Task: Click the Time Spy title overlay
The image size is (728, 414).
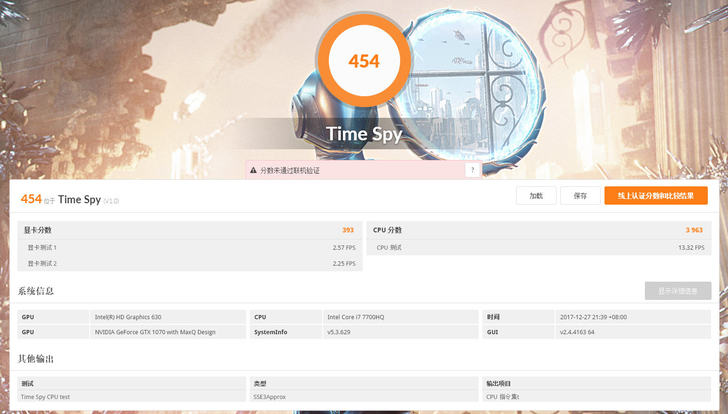Action: pos(364,134)
